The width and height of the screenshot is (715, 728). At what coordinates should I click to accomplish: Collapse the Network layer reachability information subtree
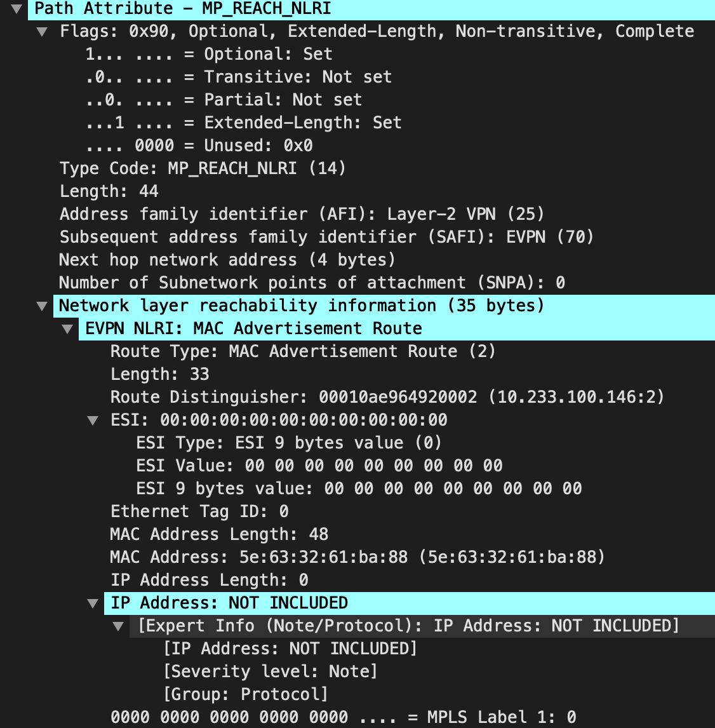[x=42, y=306]
